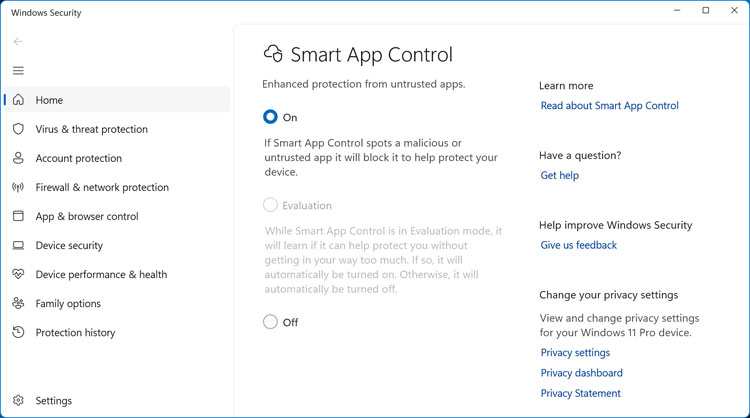
Task: Click the Account protection person icon
Action: (x=18, y=158)
